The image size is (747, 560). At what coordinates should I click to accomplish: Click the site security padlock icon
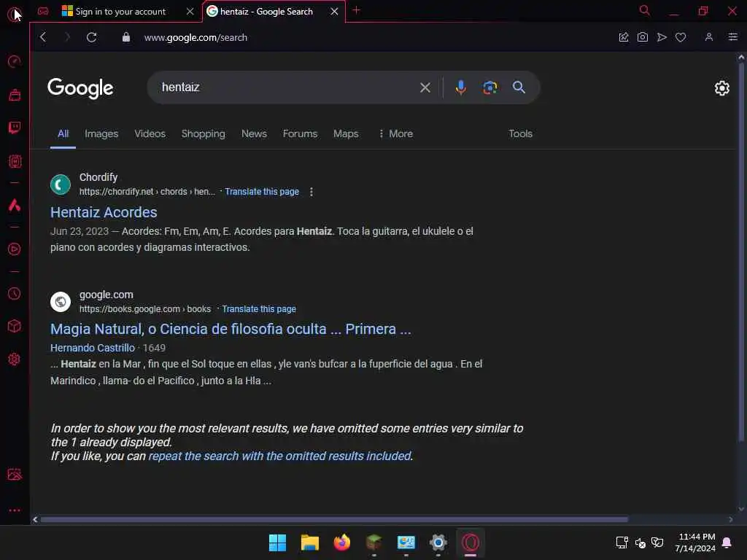[125, 37]
